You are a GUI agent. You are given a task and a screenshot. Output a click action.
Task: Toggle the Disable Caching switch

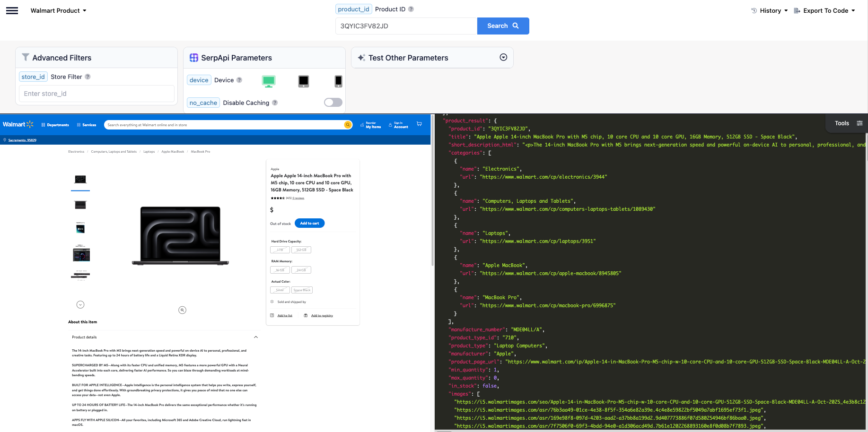[333, 103]
